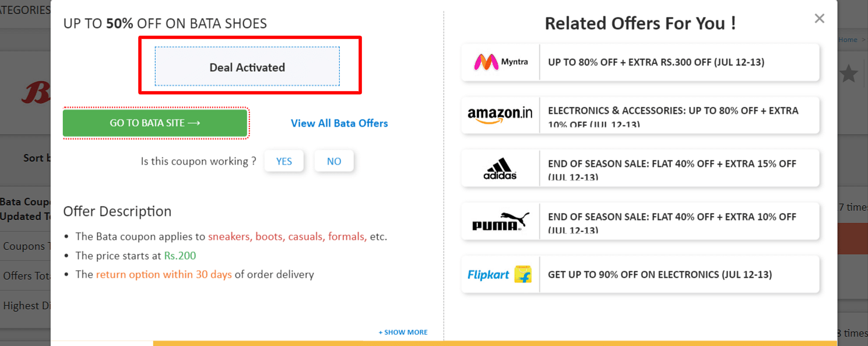Click the Flipkart logo icon
Image resolution: width=868 pixels, height=346 pixels.
click(500, 274)
